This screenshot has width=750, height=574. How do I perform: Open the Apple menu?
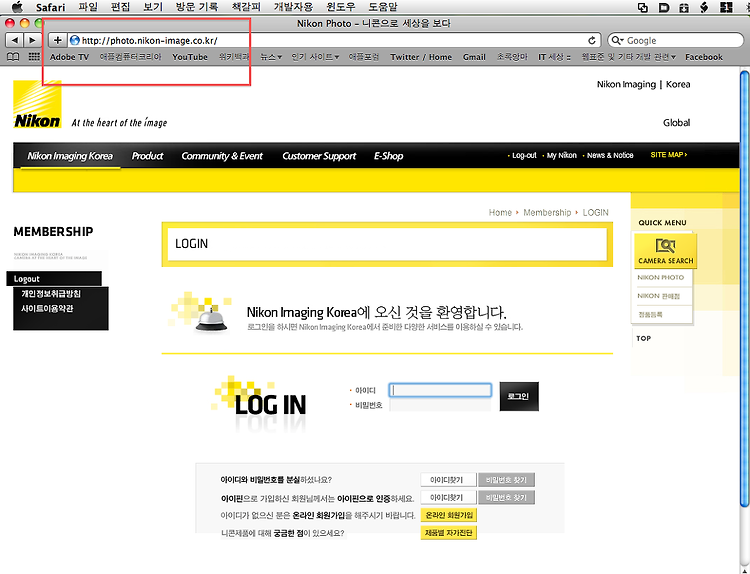click(x=17, y=7)
